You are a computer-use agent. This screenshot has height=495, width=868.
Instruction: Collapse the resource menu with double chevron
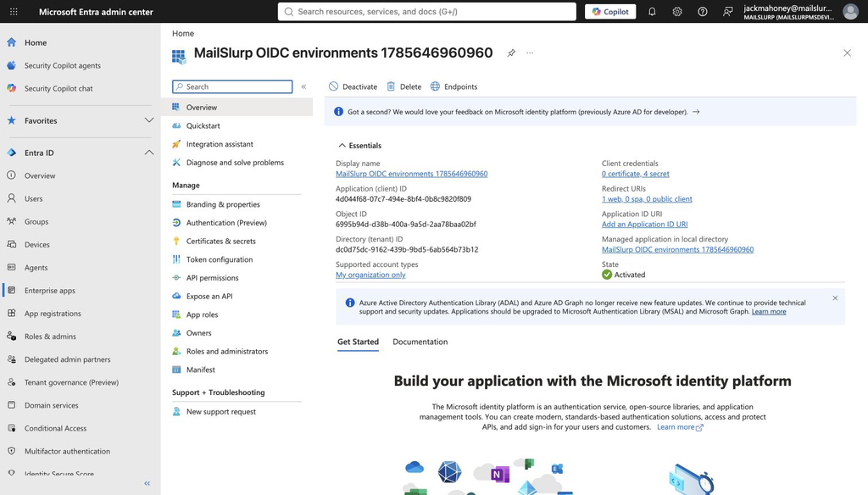[303, 86]
